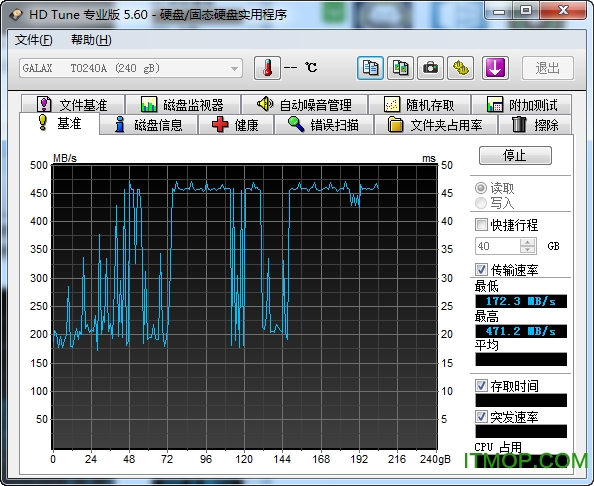Image resolution: width=594 pixels, height=486 pixels.
Task: Click the 退出 button
Action: point(548,68)
